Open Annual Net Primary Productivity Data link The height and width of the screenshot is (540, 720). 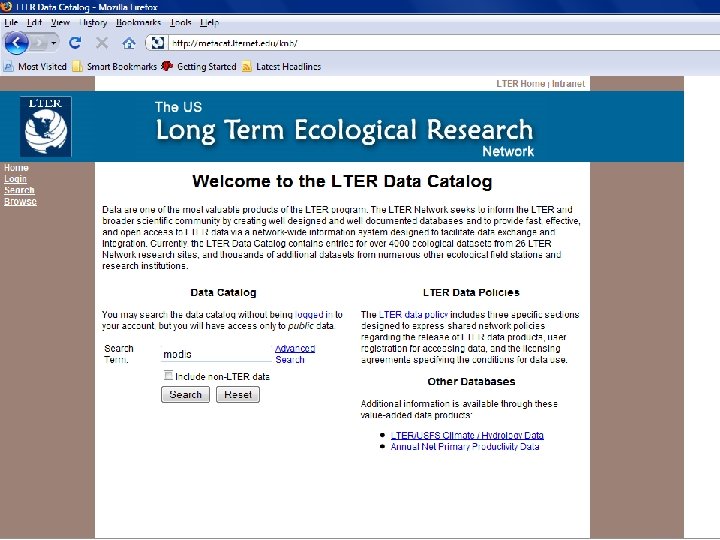point(465,446)
